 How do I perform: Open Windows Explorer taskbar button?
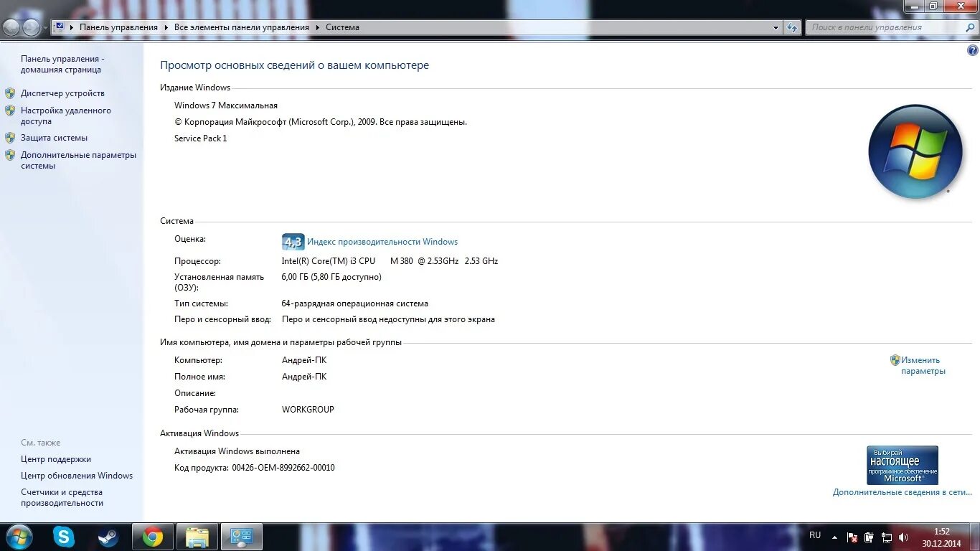tap(197, 537)
